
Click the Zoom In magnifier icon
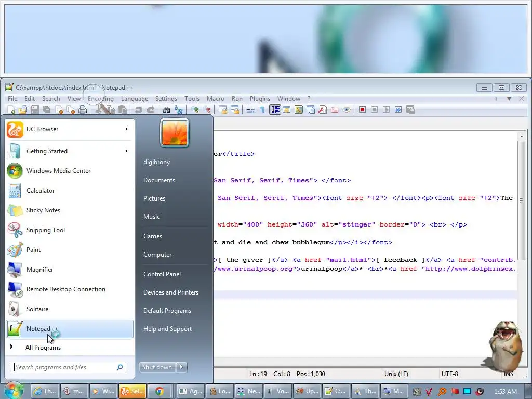coord(195,110)
